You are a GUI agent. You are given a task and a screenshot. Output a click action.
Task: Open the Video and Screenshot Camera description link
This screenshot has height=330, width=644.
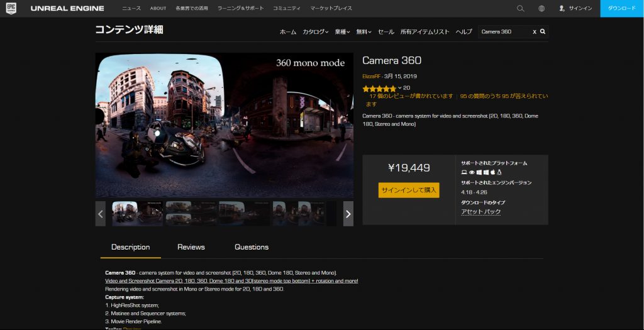(231, 281)
